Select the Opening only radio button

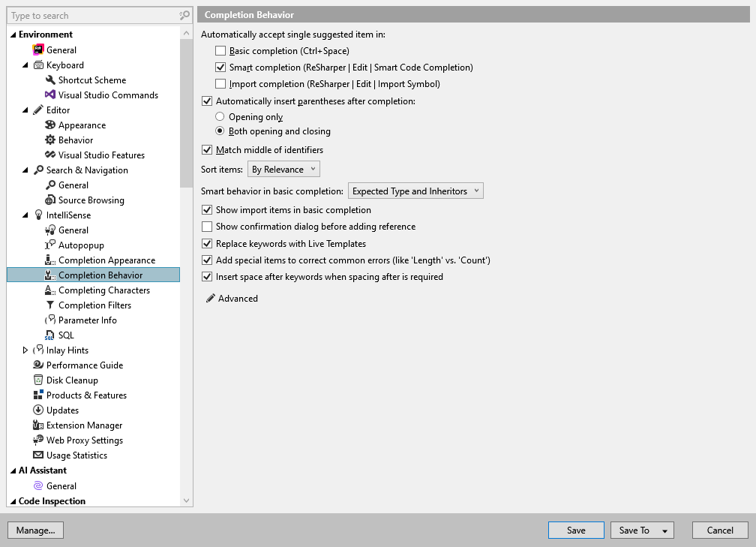point(220,117)
